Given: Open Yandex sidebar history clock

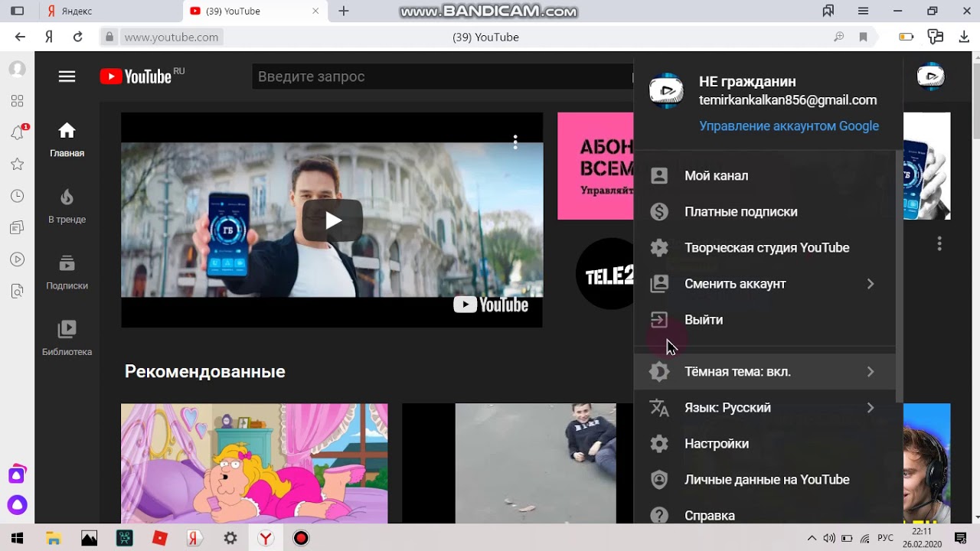Looking at the screenshot, I should click(x=17, y=197).
